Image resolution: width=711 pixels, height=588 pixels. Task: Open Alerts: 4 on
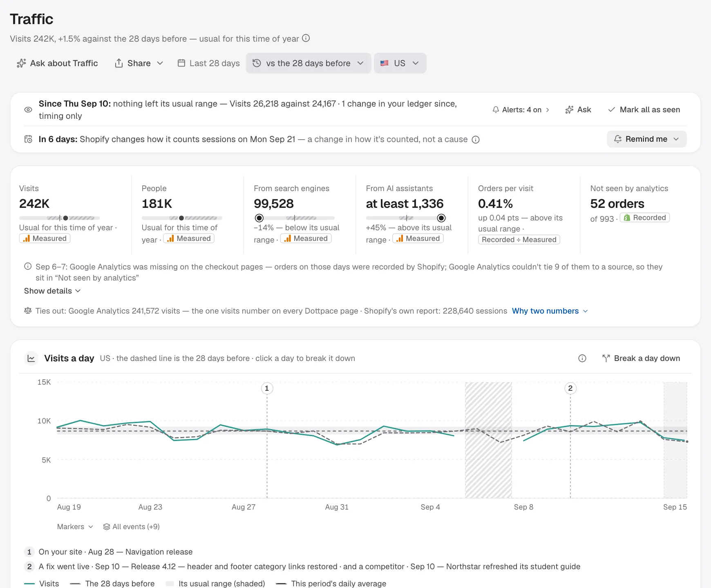(x=521, y=110)
